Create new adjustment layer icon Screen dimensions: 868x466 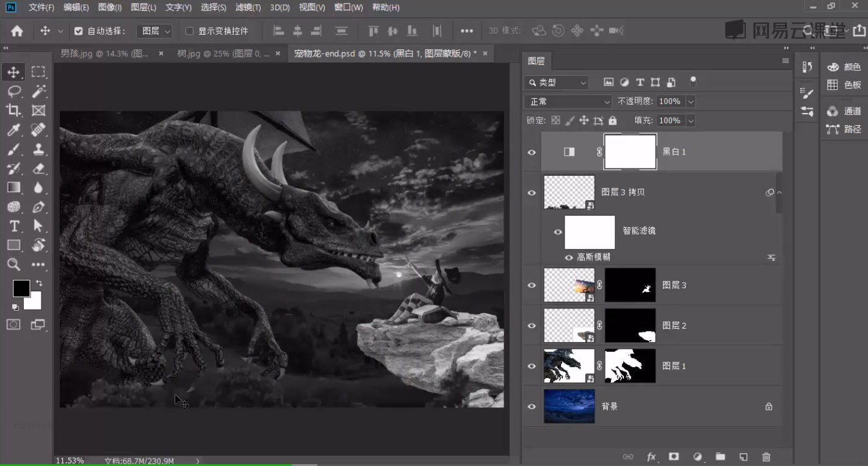[698, 456]
